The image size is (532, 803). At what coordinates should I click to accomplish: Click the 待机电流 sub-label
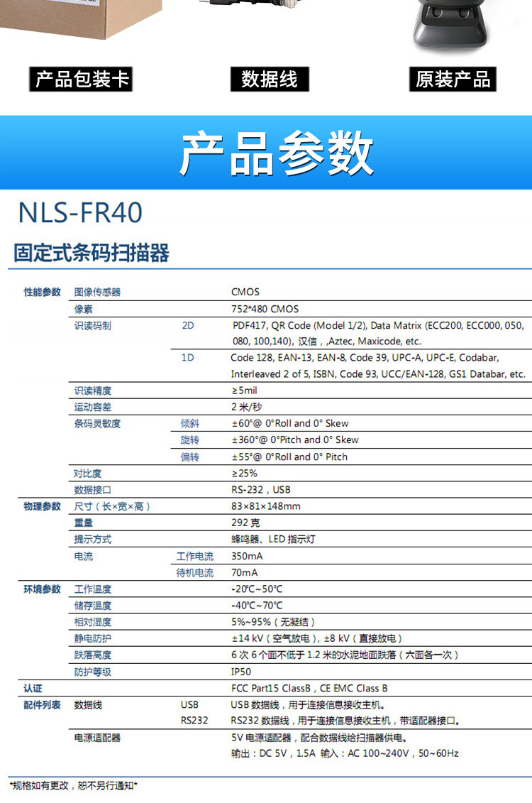195,572
